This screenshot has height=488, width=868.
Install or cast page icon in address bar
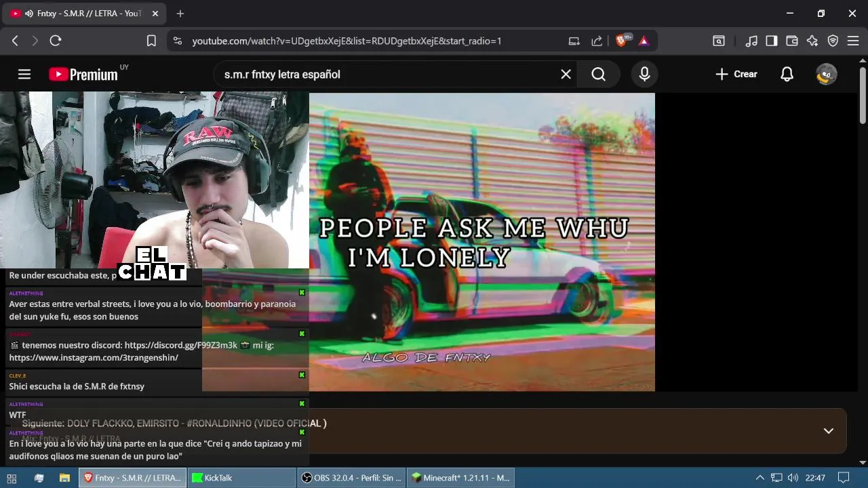click(574, 41)
